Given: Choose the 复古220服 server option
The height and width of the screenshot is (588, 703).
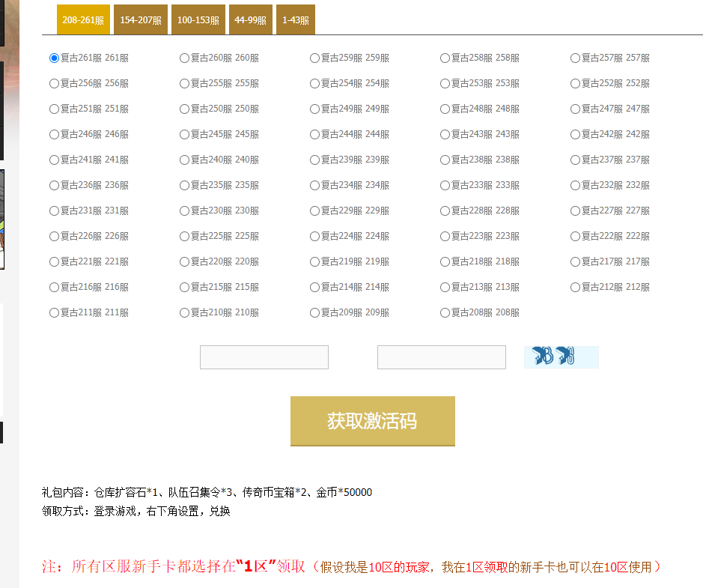Looking at the screenshot, I should (184, 262).
